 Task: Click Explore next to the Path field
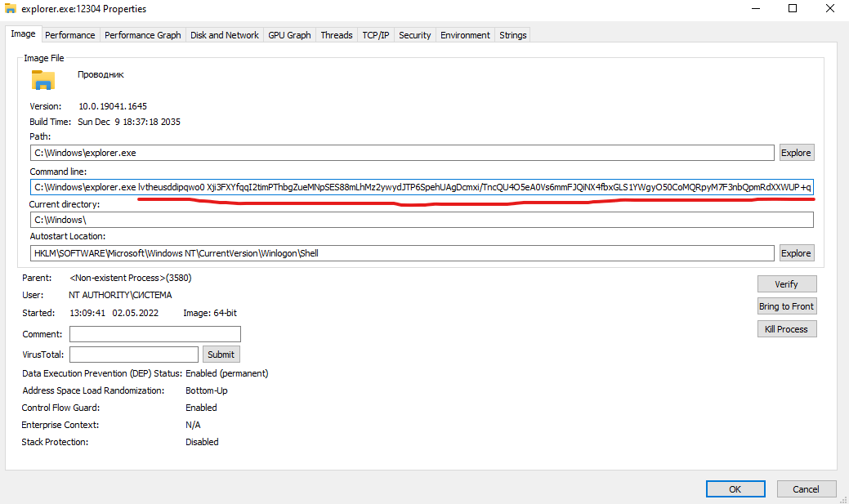(796, 153)
